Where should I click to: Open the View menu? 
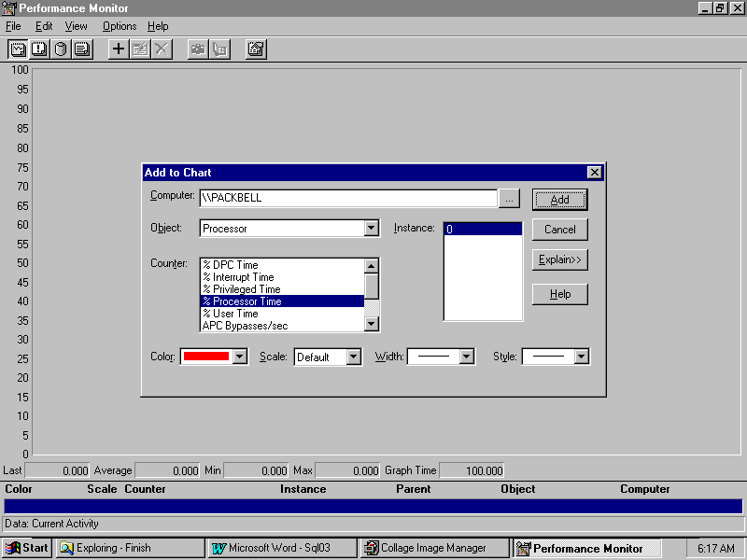[x=76, y=26]
